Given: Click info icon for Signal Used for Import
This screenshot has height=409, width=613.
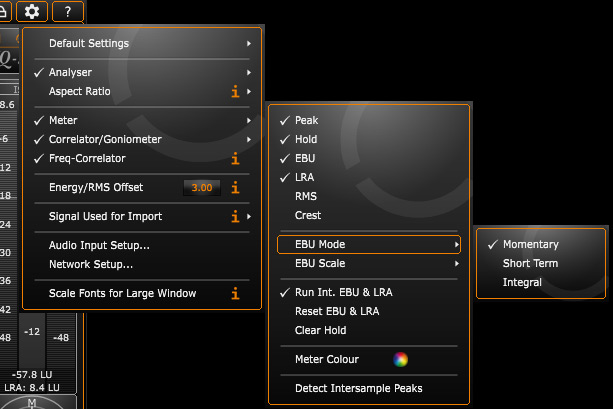Looking at the screenshot, I should [236, 216].
